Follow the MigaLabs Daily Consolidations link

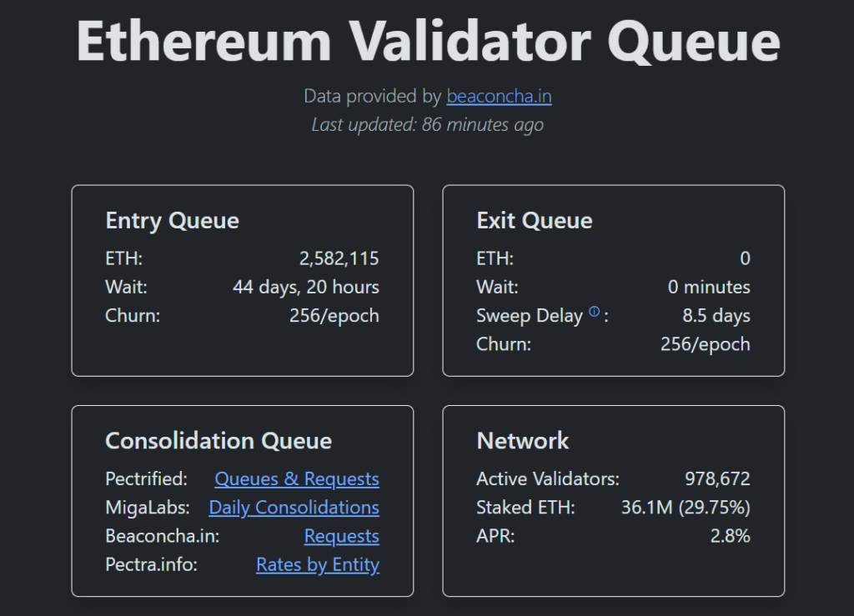click(x=294, y=508)
